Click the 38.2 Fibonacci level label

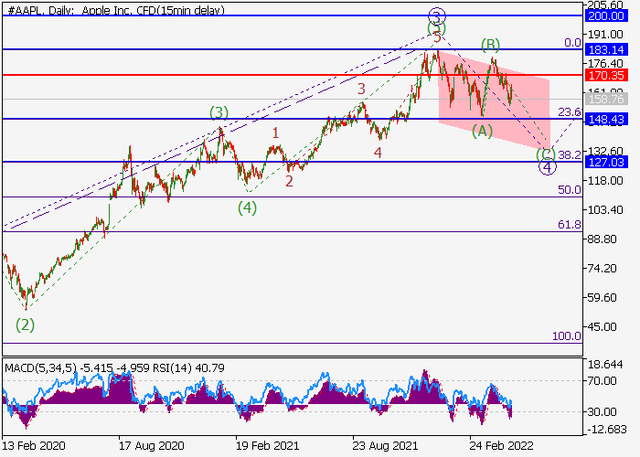click(x=569, y=155)
